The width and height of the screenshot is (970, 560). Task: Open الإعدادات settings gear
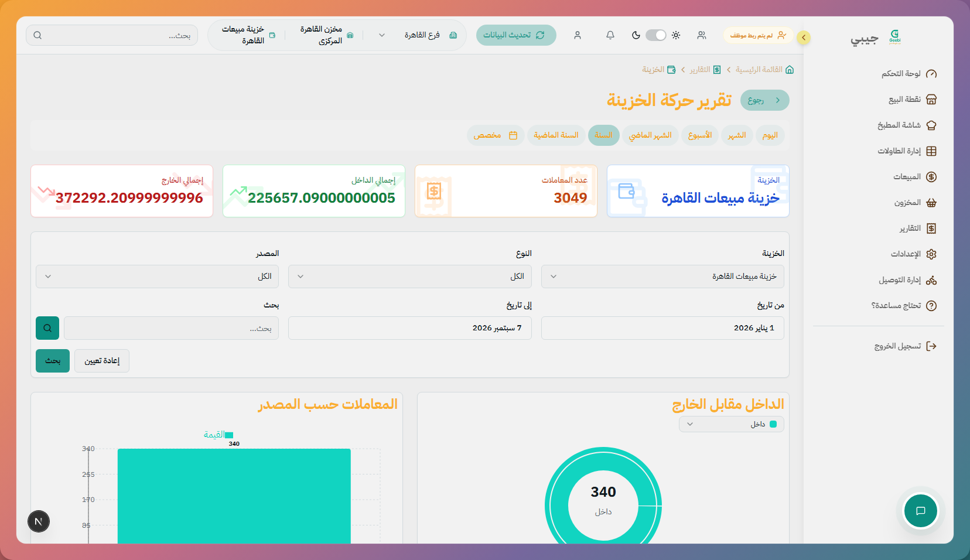914,254
